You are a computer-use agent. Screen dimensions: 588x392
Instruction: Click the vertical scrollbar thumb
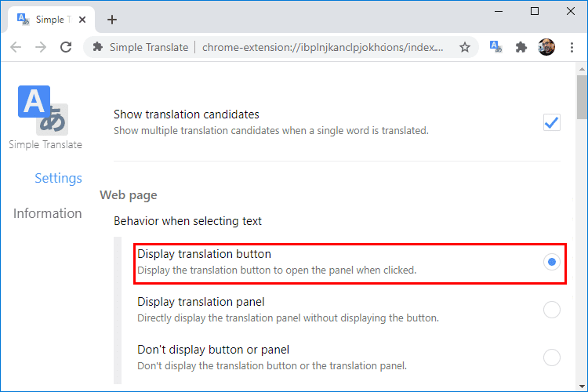582,97
